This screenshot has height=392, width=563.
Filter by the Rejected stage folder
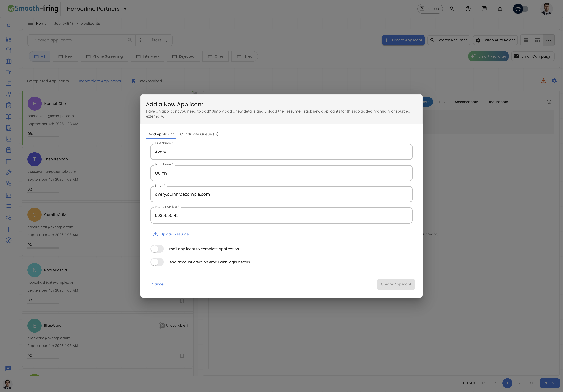[183, 56]
